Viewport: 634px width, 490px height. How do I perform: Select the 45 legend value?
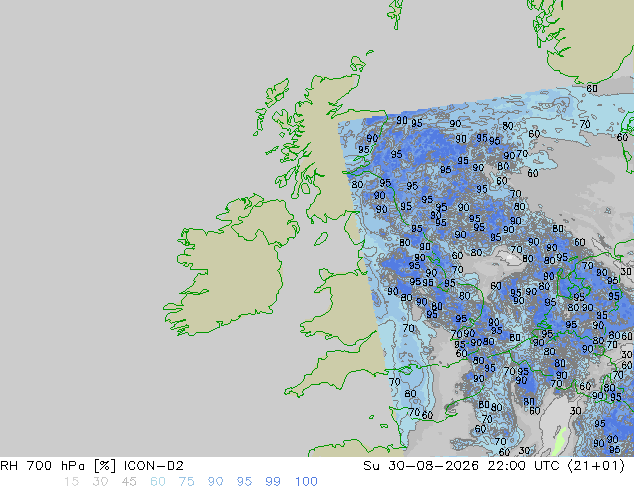click(129, 482)
